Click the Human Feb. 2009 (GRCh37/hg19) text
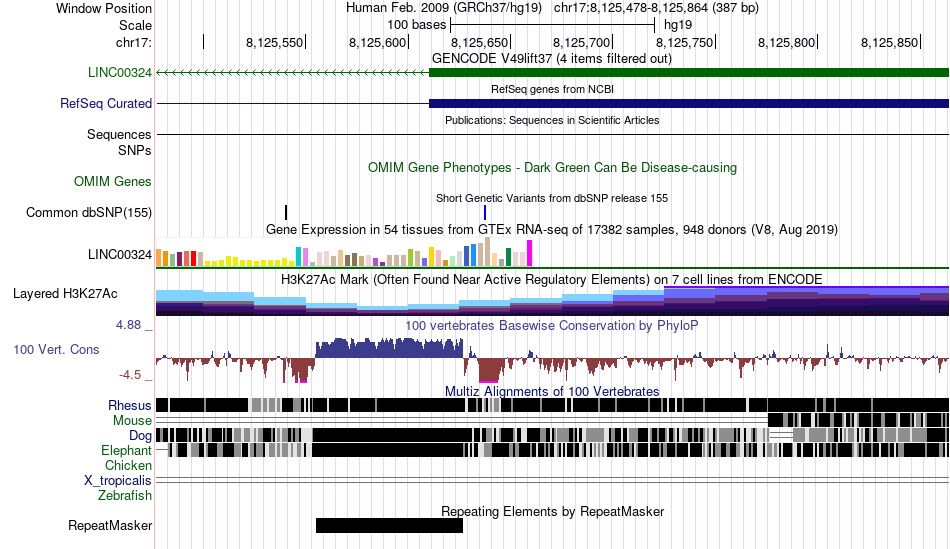Image resolution: width=950 pixels, height=549 pixels. coord(443,8)
